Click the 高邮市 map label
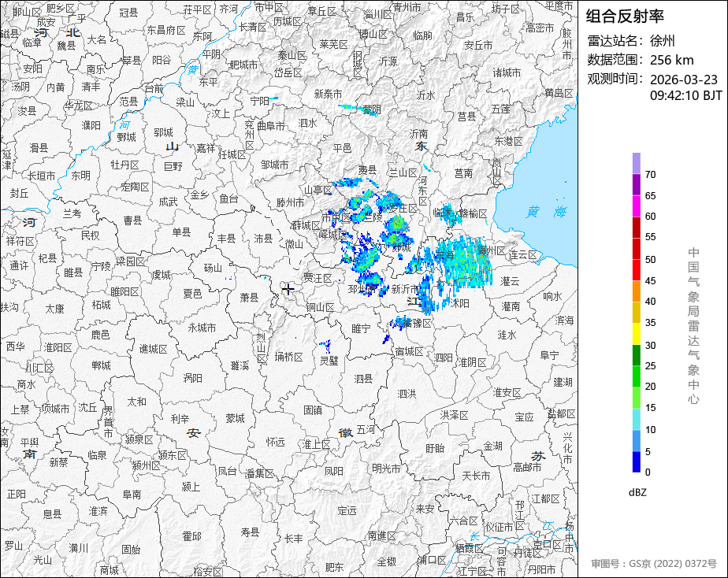This screenshot has width=728, height=578. 527,468
